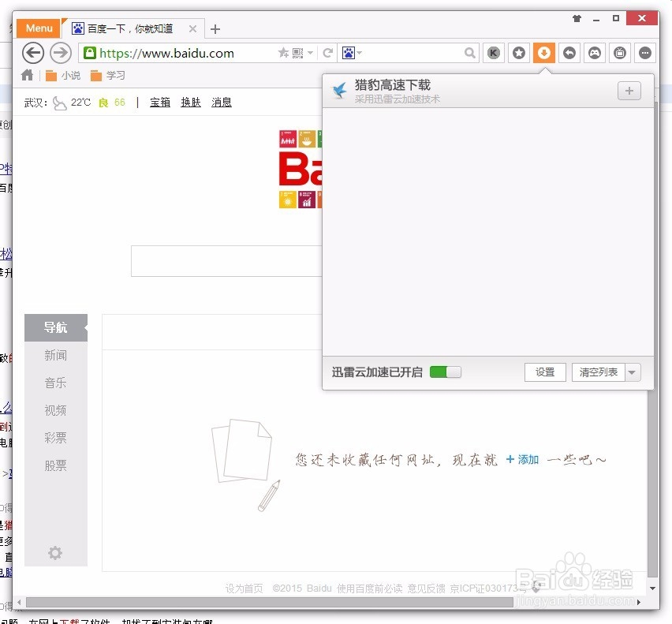Open the game controller toolbar icon

(595, 53)
